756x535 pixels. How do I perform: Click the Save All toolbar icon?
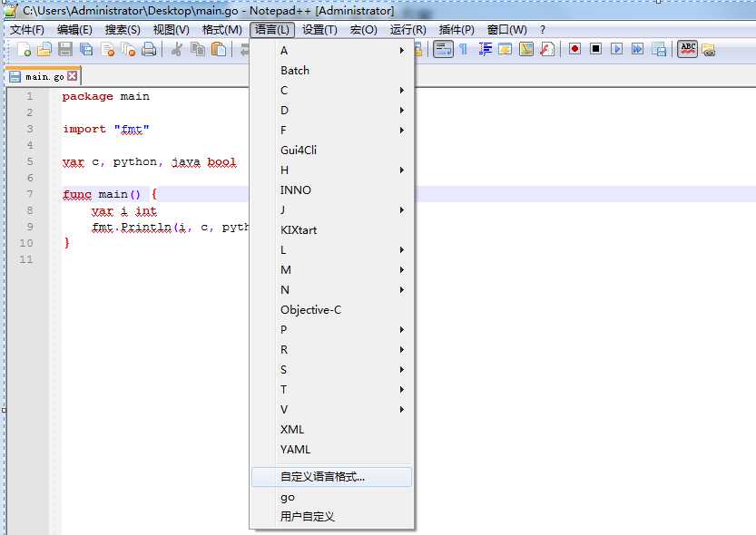point(86,49)
